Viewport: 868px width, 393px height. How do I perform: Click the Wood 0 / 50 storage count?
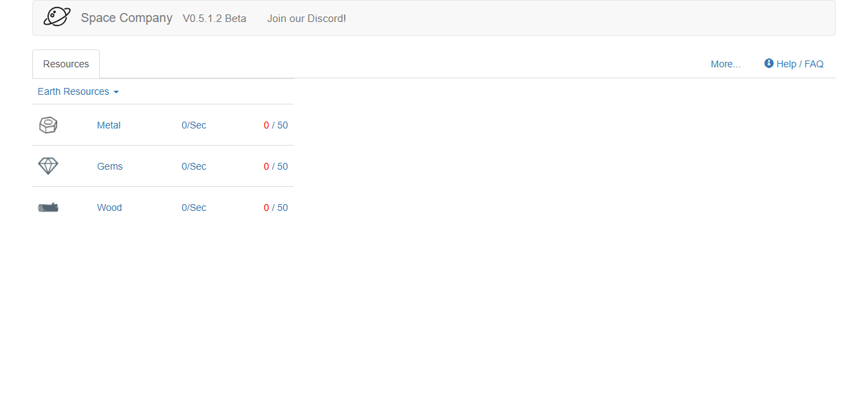pos(276,207)
